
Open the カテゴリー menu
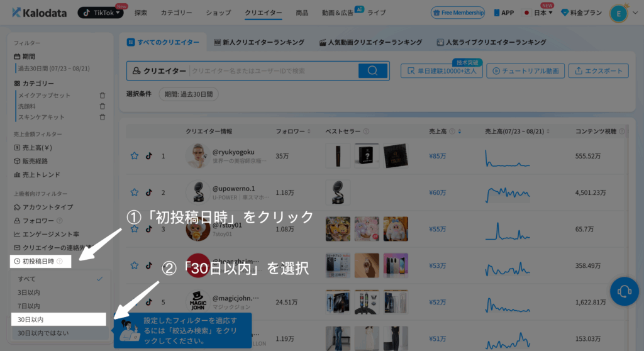click(176, 13)
